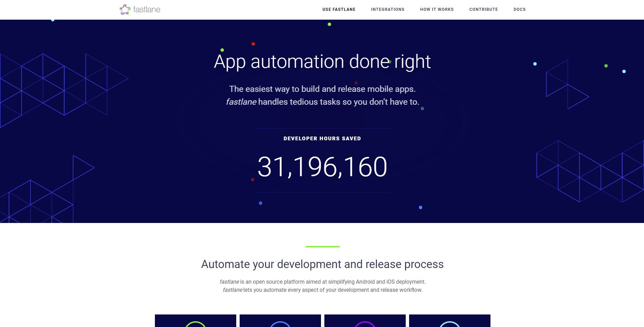This screenshot has width=644, height=327.
Task: Click 'Automate your development and release process' heading
Action: coord(322,264)
